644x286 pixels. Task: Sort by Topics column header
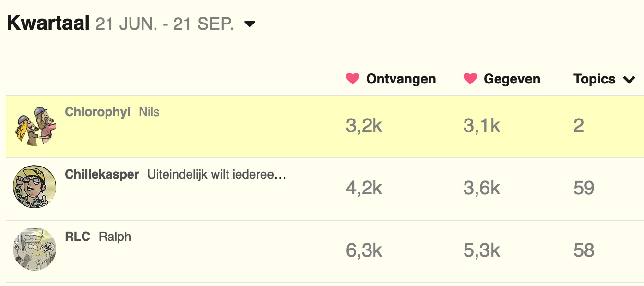point(594,79)
